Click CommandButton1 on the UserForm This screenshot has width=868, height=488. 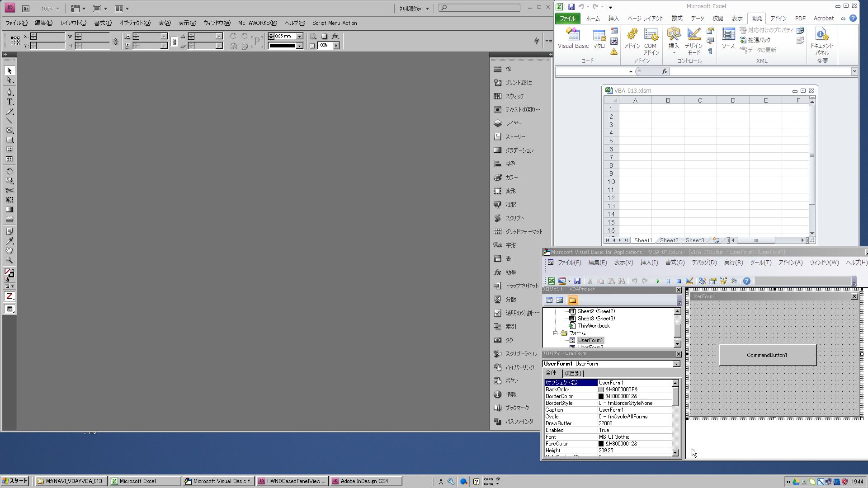[x=767, y=355]
